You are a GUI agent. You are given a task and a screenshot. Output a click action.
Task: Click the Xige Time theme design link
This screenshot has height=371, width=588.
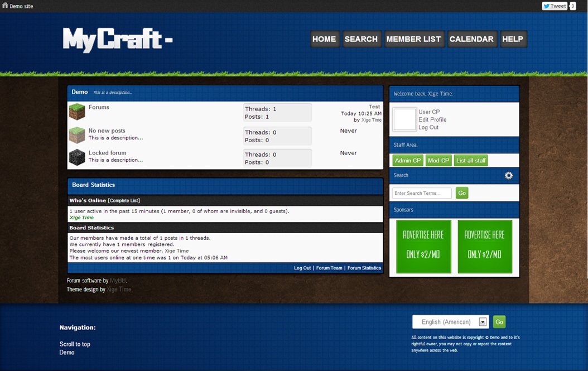119,289
